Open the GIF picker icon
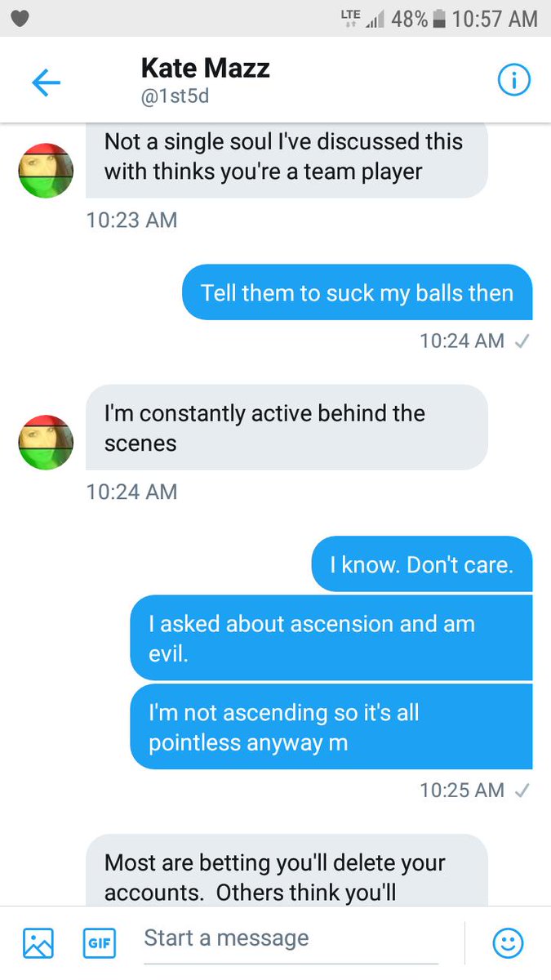This screenshot has width=551, height=980. tap(99, 943)
